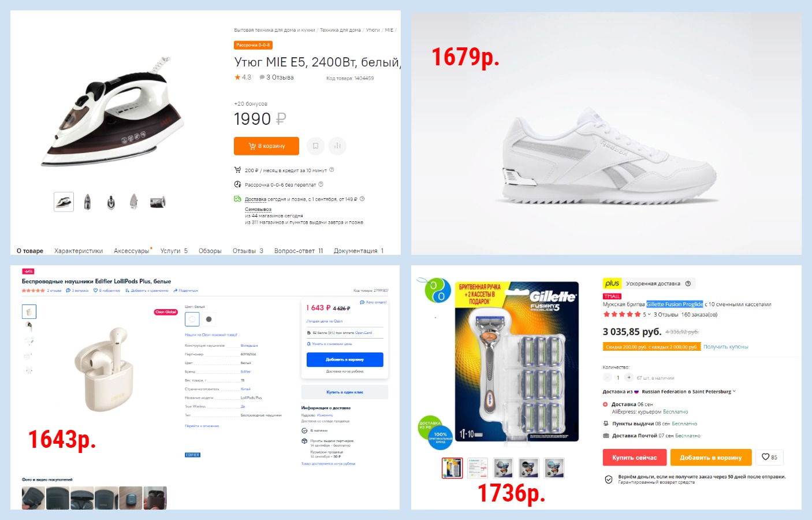The width and height of the screenshot is (812, 520).
Task: Click the plus icon to increase quantity
Action: (x=629, y=378)
